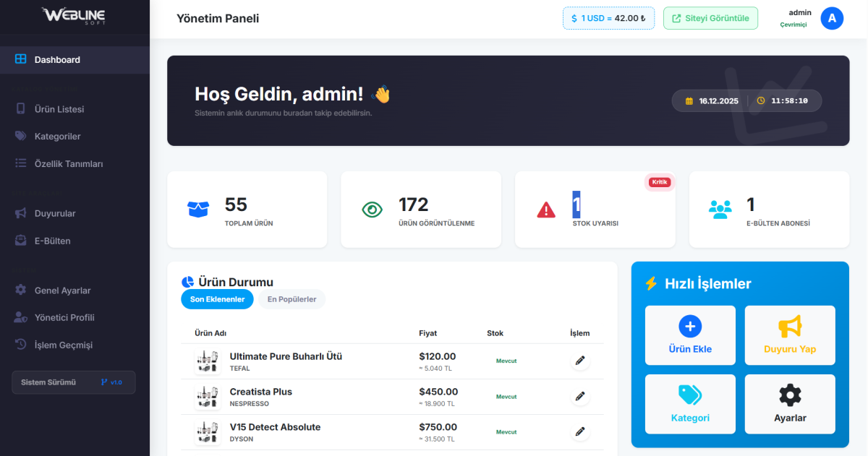868x456 pixels.
Task: Edit the V15 Detect Absolute product row
Action: pos(579,431)
